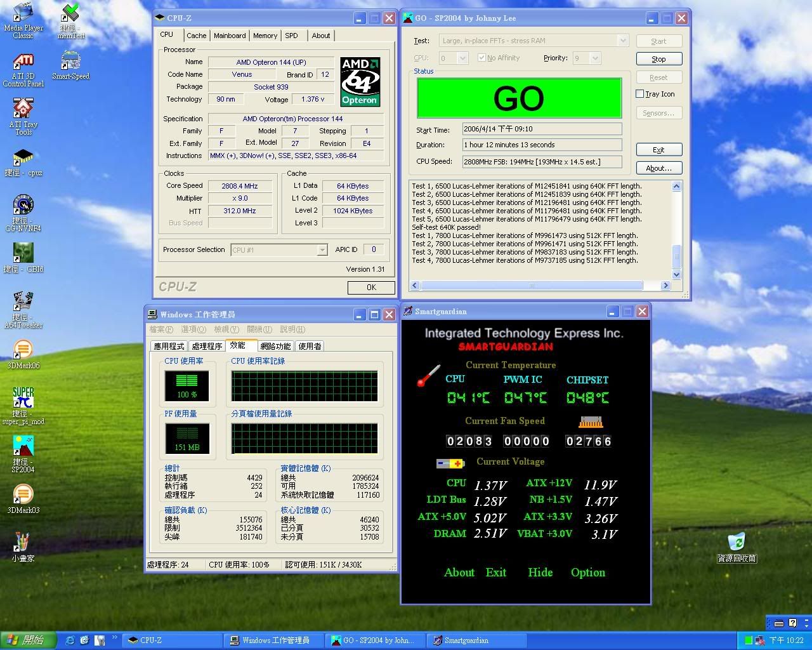Image resolution: width=812 pixels, height=650 pixels.
Task: Click the Option link in Smartguardian
Action: tap(588, 573)
